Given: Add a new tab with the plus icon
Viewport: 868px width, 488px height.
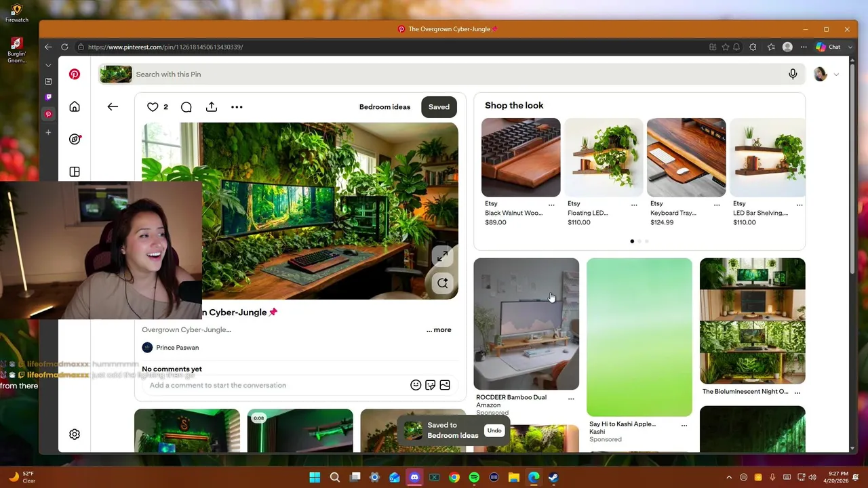Looking at the screenshot, I should click(48, 132).
